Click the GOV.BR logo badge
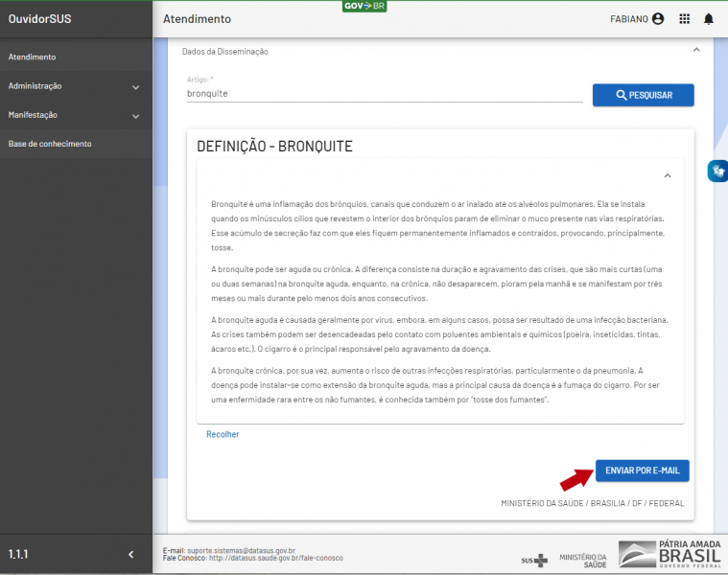728x575 pixels. click(x=364, y=6)
